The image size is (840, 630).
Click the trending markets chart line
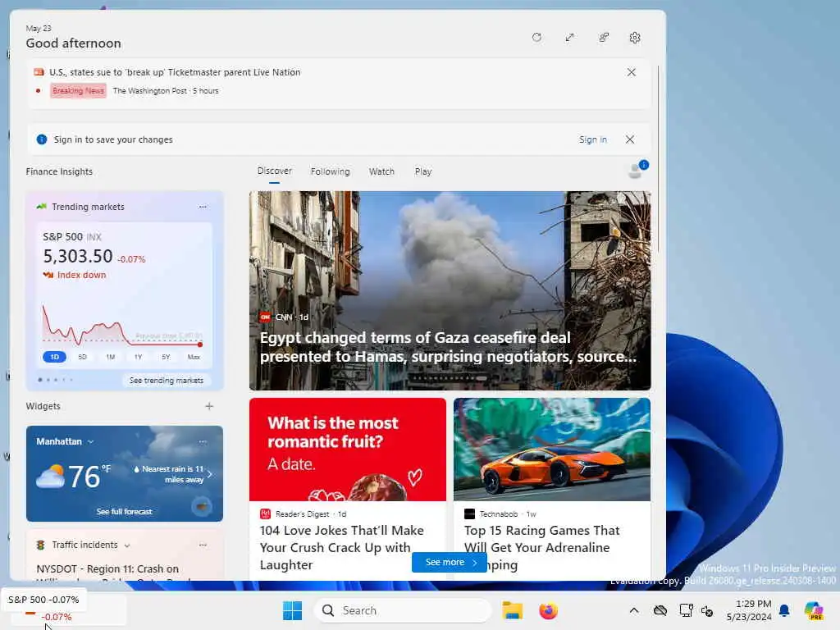pos(122,326)
